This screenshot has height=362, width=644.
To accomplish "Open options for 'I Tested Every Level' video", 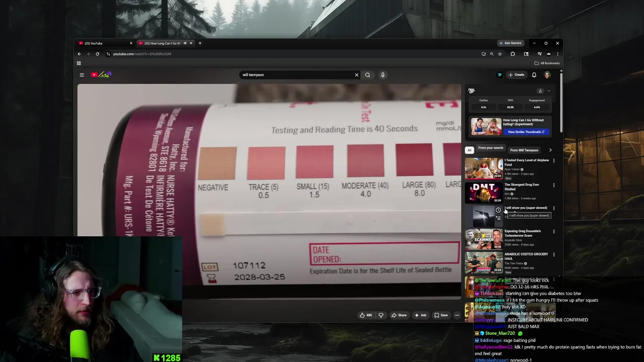I will (x=554, y=161).
